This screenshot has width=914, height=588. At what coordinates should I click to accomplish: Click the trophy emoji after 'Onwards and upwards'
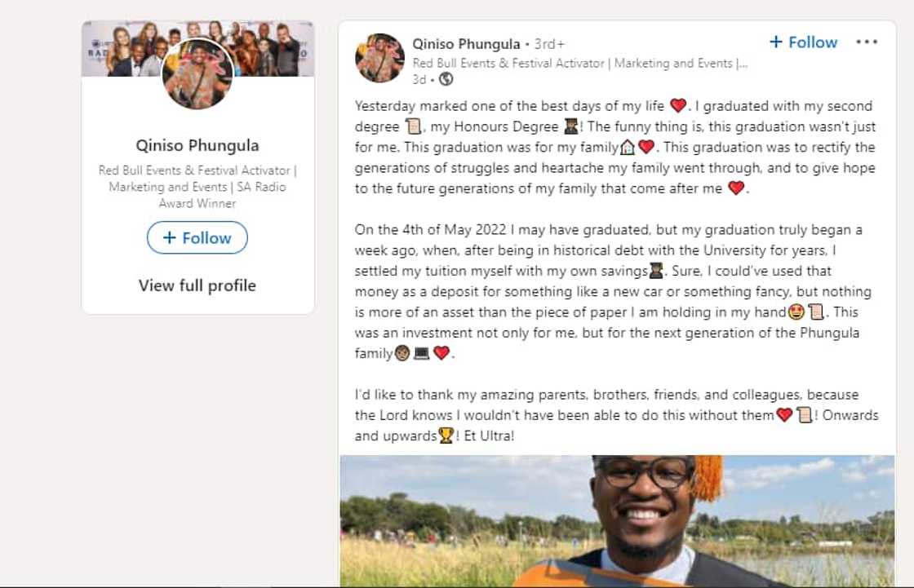tap(445, 435)
